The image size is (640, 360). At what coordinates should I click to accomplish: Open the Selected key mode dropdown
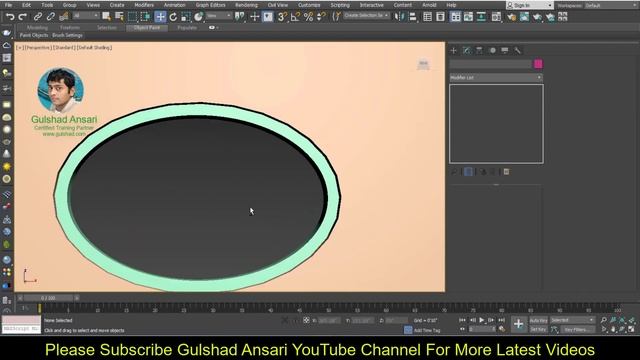coord(572,320)
